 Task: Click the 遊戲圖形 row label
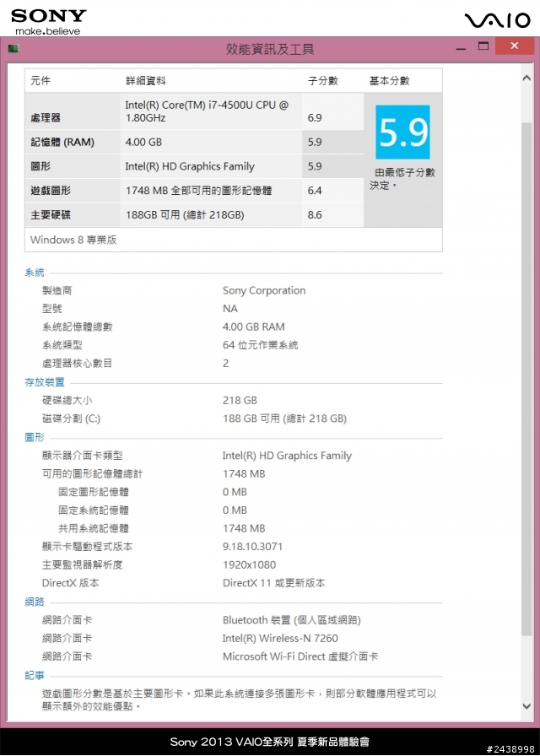[51, 191]
